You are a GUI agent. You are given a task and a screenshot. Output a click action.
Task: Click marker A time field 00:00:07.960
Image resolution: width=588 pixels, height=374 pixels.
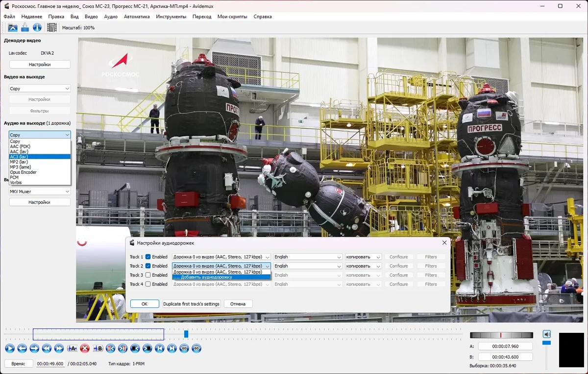pyautogui.click(x=505, y=346)
